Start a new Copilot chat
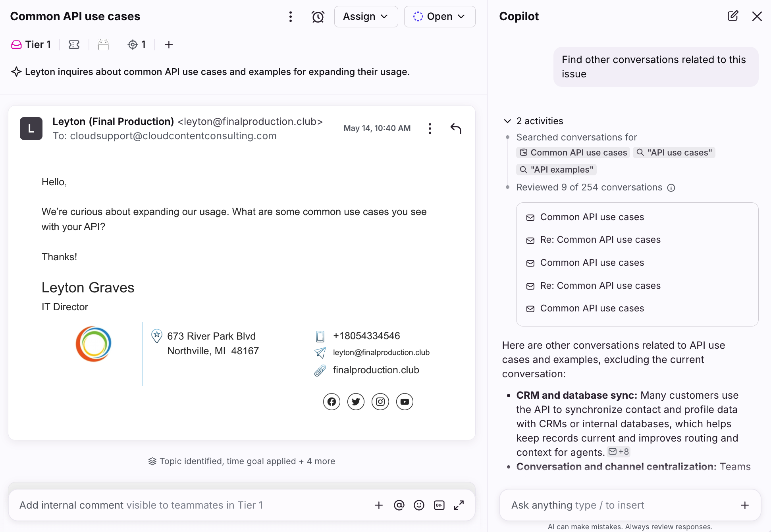Image resolution: width=771 pixels, height=532 pixels. click(732, 16)
